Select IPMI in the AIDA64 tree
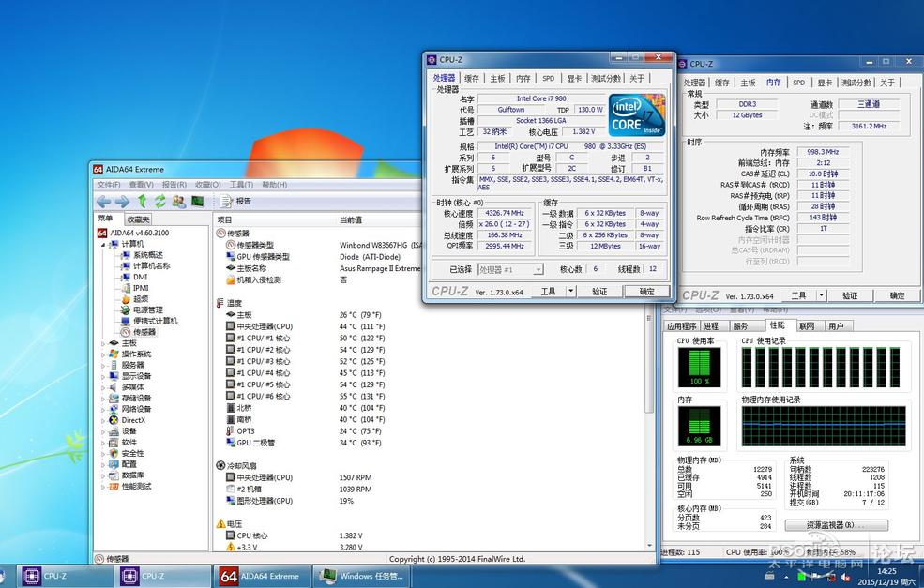 [141, 288]
